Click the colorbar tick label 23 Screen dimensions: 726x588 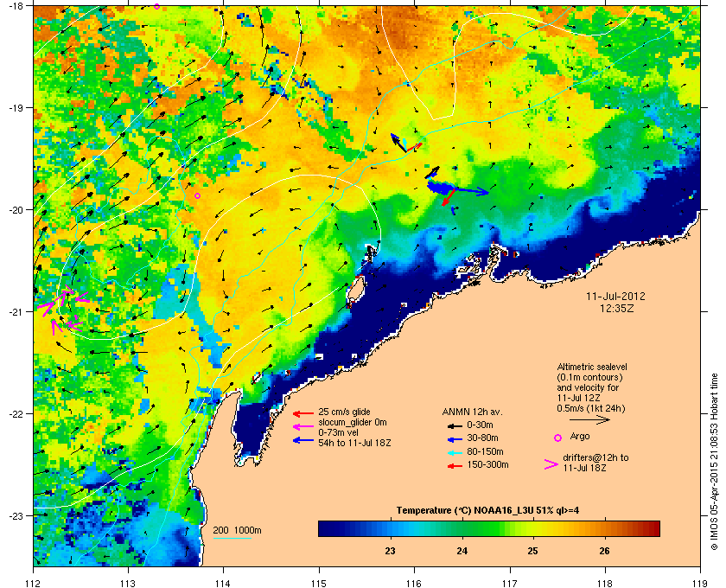(391, 551)
